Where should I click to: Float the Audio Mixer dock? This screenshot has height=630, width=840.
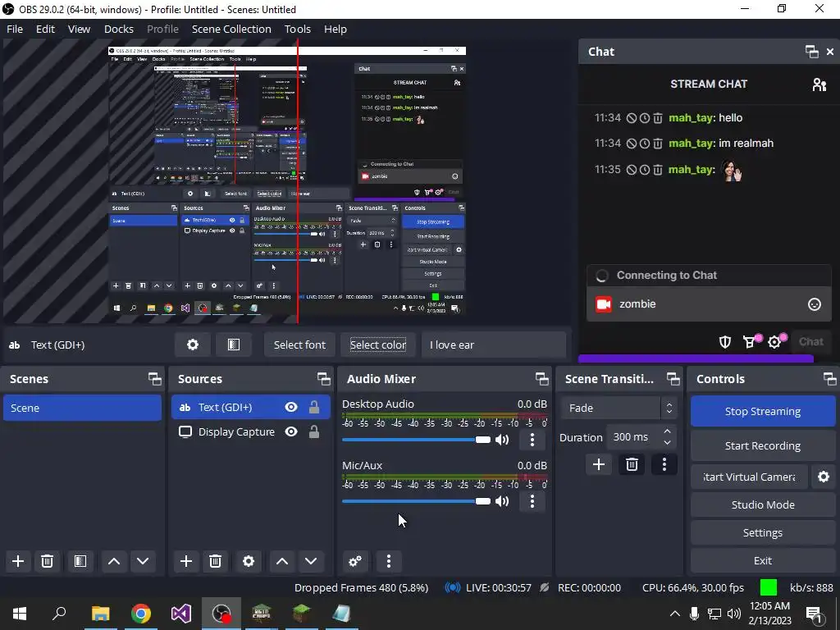point(541,379)
